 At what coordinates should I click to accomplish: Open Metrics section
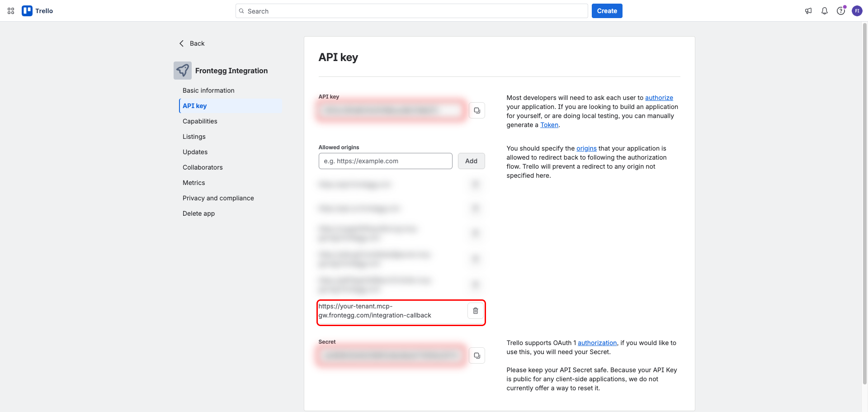(x=194, y=183)
